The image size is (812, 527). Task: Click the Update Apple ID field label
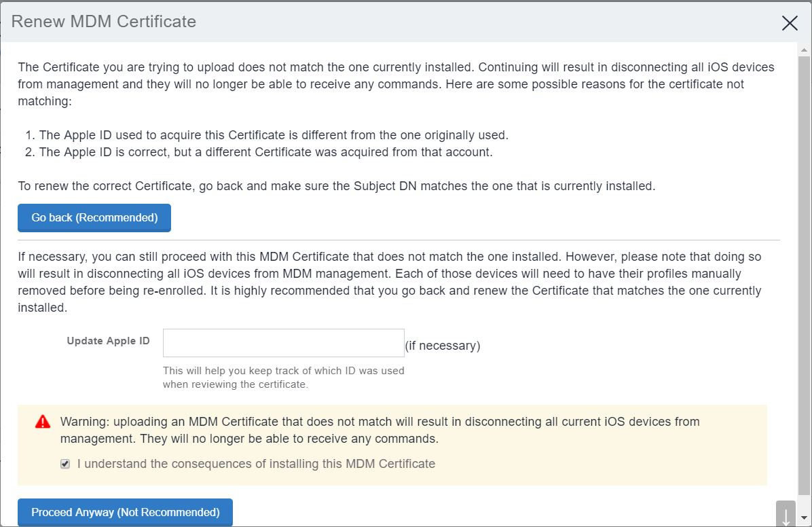pos(108,341)
